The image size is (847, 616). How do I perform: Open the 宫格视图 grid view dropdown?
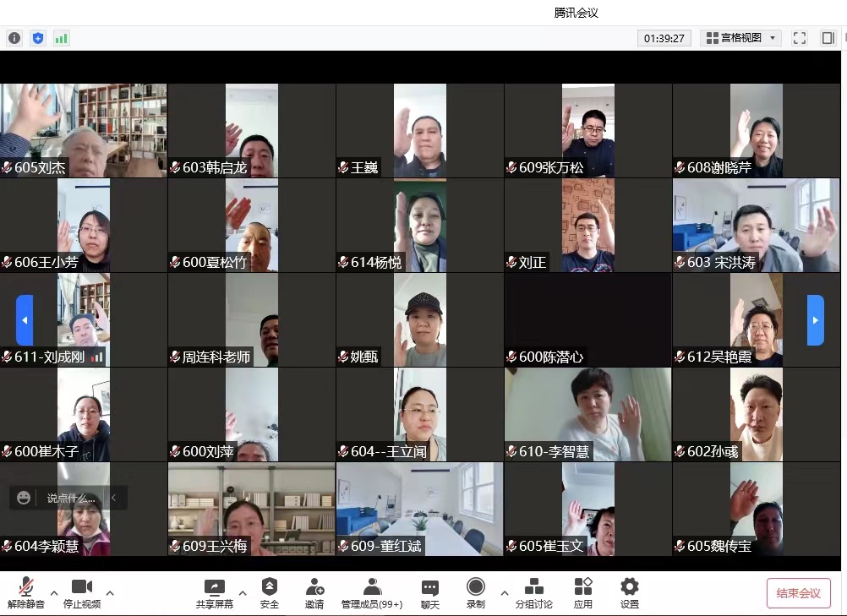coord(740,38)
